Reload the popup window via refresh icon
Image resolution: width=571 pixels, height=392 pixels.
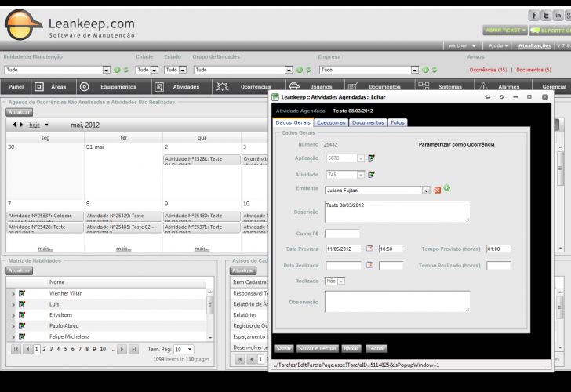tap(501, 96)
